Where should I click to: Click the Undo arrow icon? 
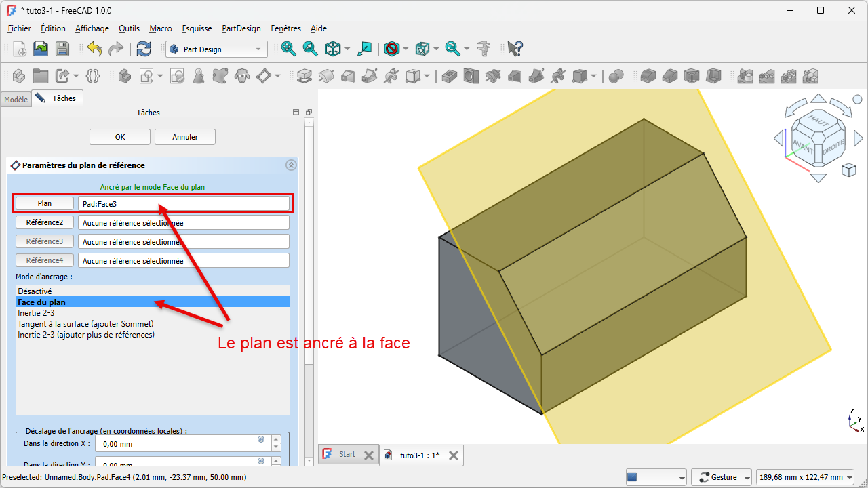click(x=94, y=49)
